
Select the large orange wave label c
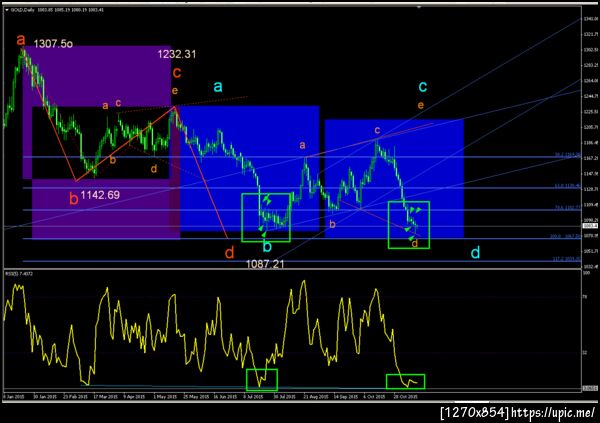tap(177, 72)
